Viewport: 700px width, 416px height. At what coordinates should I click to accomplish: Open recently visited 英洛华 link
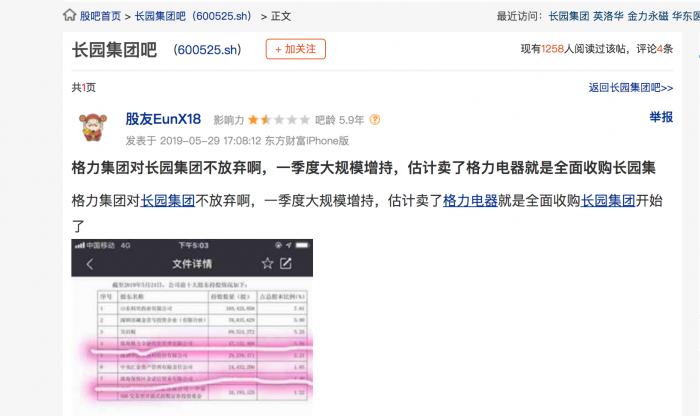(x=608, y=16)
